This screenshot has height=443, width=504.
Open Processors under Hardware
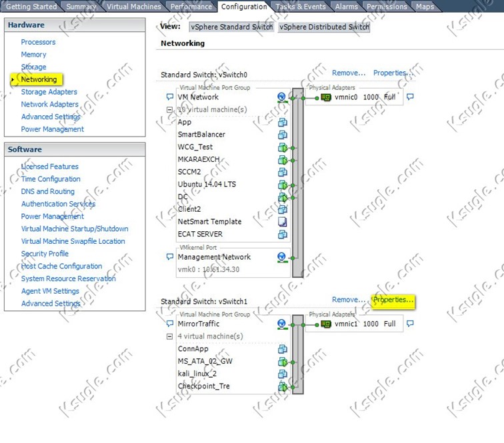[x=38, y=42]
